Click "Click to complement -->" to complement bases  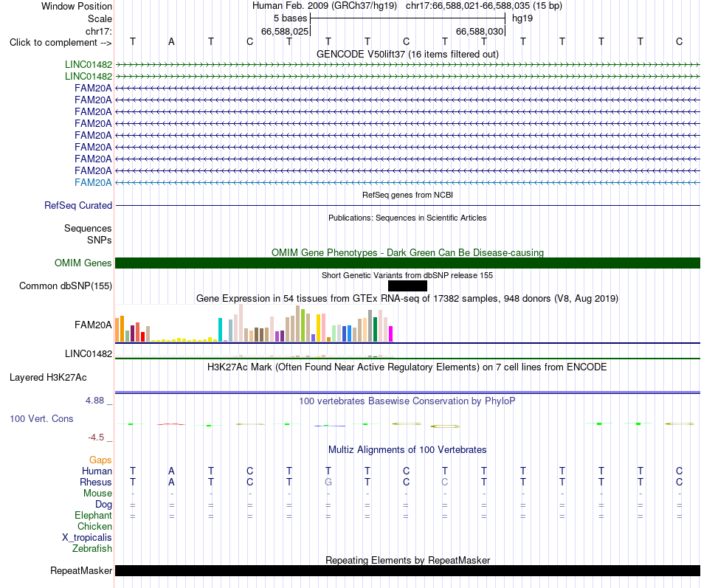(61, 43)
